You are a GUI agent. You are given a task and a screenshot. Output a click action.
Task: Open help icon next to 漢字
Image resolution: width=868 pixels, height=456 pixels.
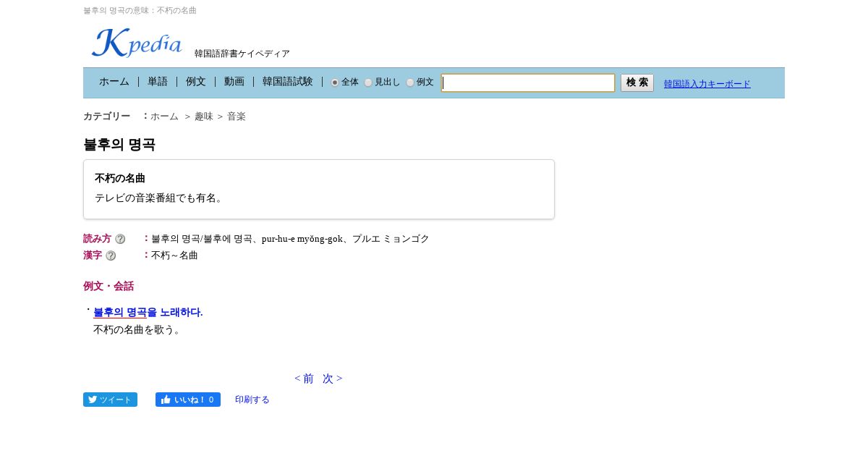click(111, 256)
